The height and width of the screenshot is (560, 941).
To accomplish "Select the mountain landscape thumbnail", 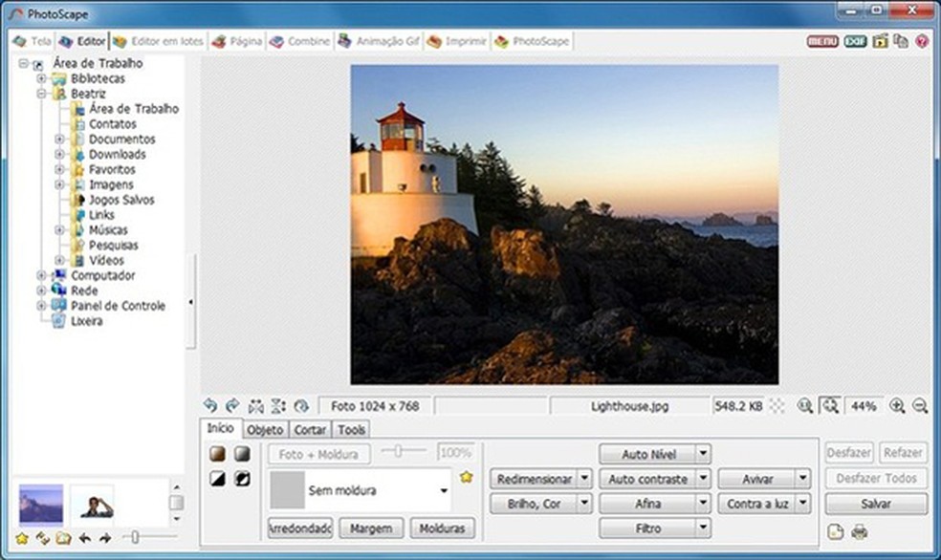I will tap(41, 503).
